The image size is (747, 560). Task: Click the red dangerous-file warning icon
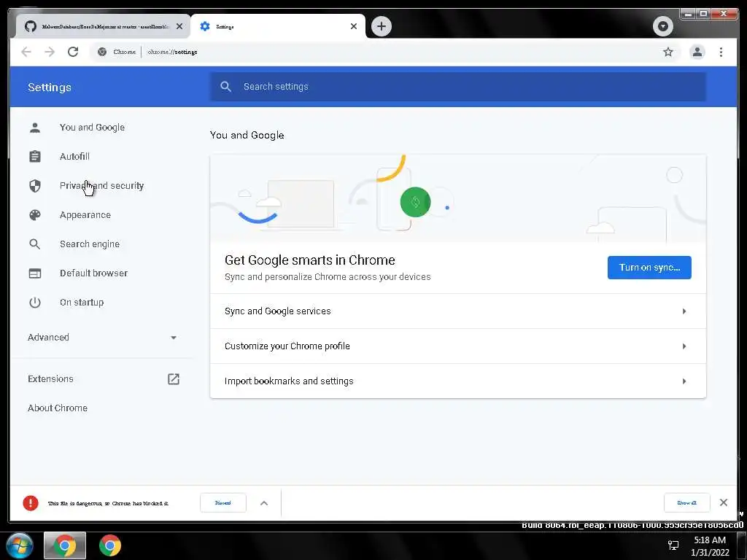click(31, 503)
